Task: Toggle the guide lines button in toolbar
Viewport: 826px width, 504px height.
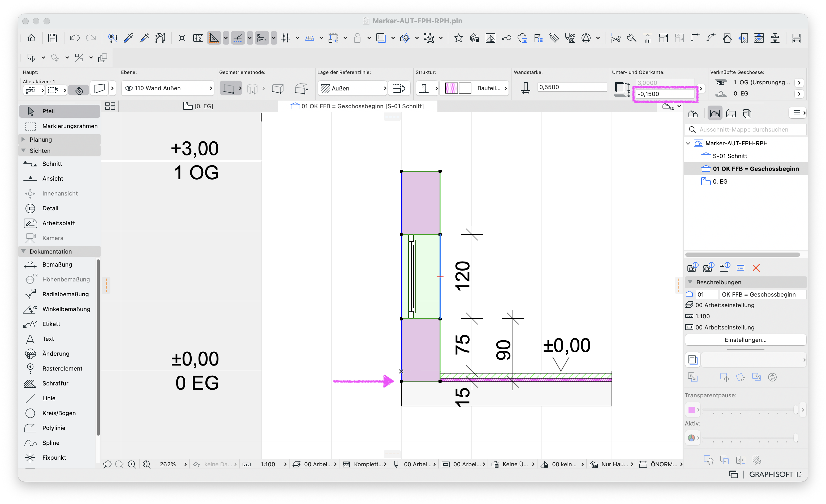Action: coord(214,38)
